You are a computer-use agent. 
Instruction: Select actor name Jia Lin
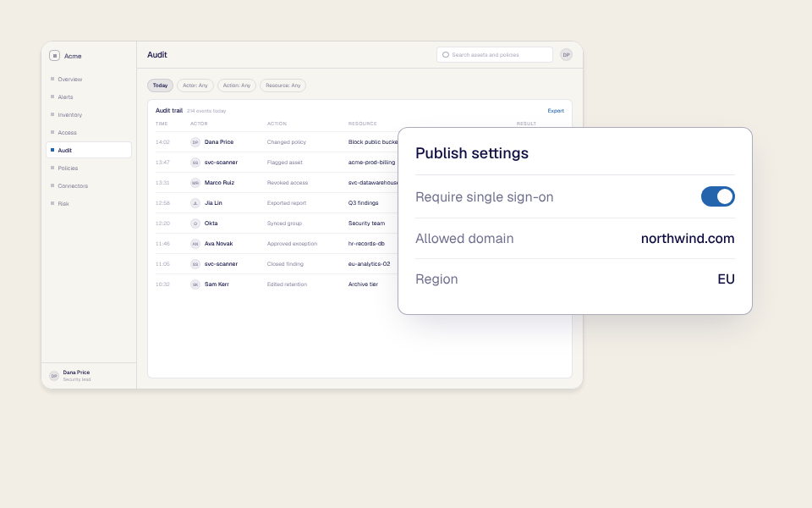213,202
